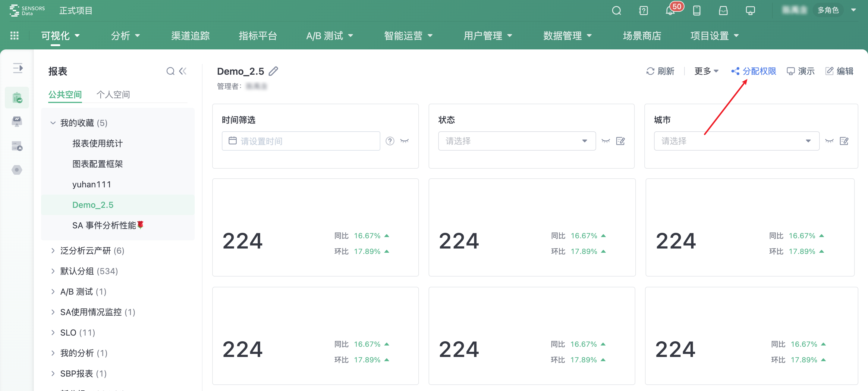Open the 状态 请选择 dropdown
Image resolution: width=868 pixels, height=391 pixels.
coord(517,141)
